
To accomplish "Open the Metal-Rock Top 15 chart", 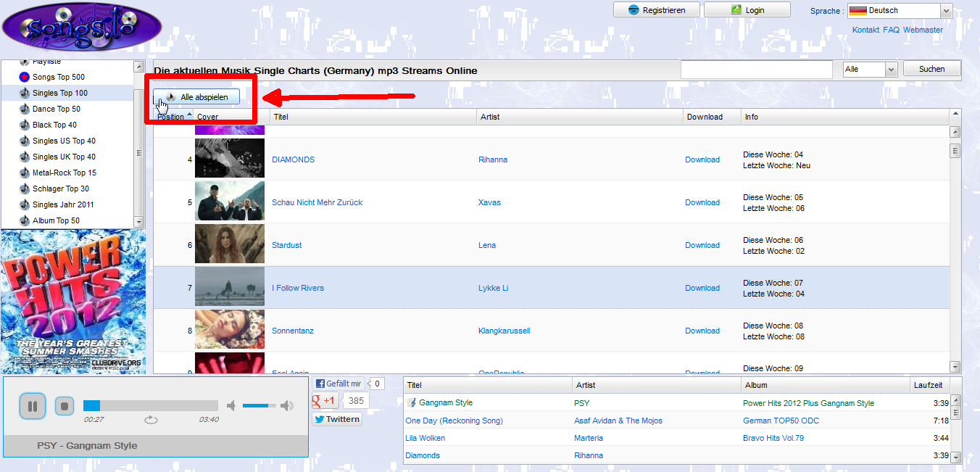I will point(64,173).
